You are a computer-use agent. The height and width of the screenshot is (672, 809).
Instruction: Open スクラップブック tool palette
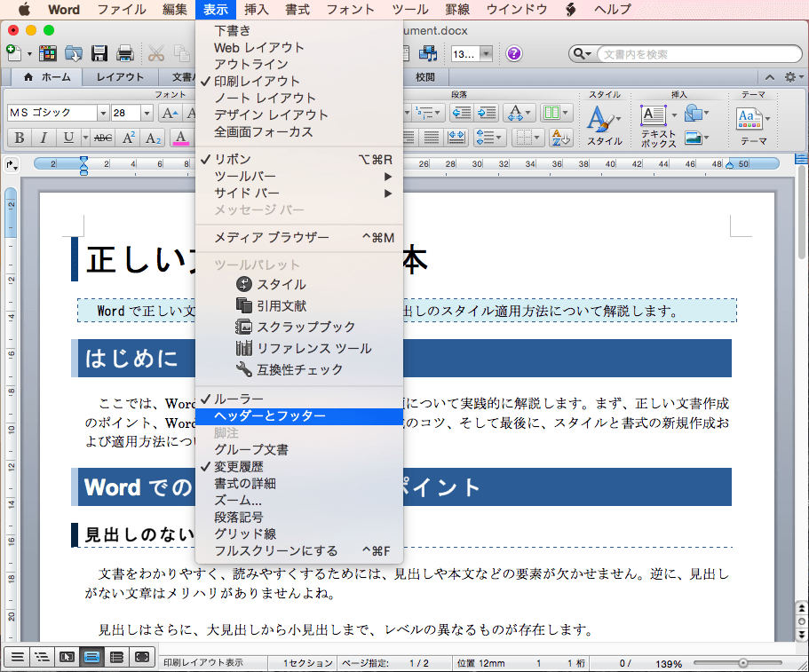pos(299,327)
